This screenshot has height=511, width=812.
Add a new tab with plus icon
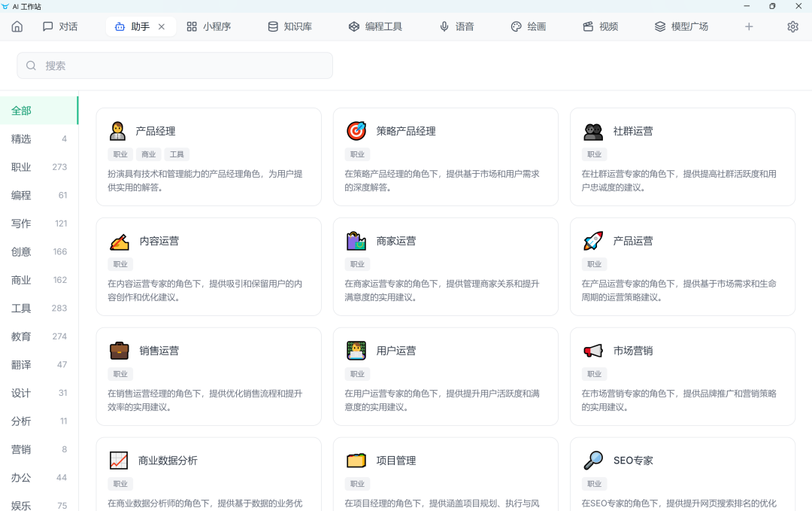[749, 26]
